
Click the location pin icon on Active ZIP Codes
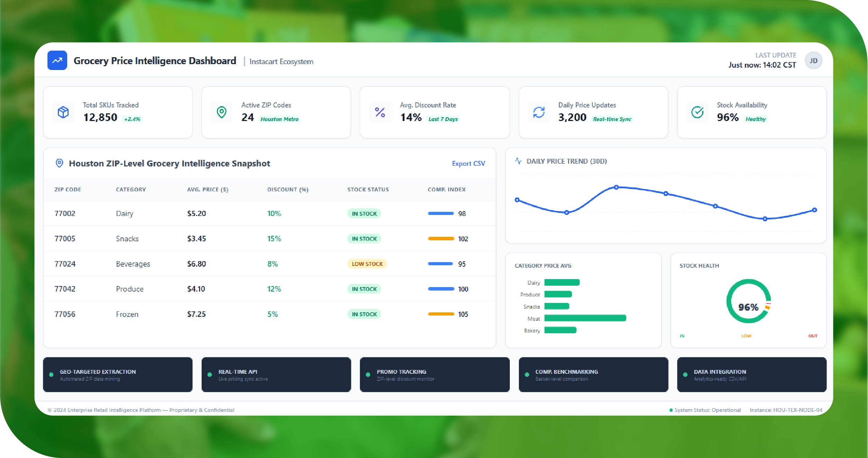click(x=221, y=112)
